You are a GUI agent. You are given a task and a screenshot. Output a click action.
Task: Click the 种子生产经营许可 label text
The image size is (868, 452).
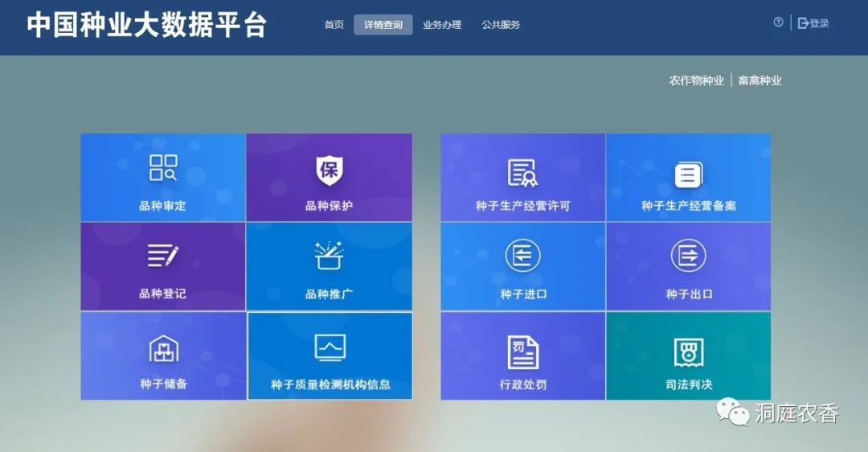coord(522,206)
